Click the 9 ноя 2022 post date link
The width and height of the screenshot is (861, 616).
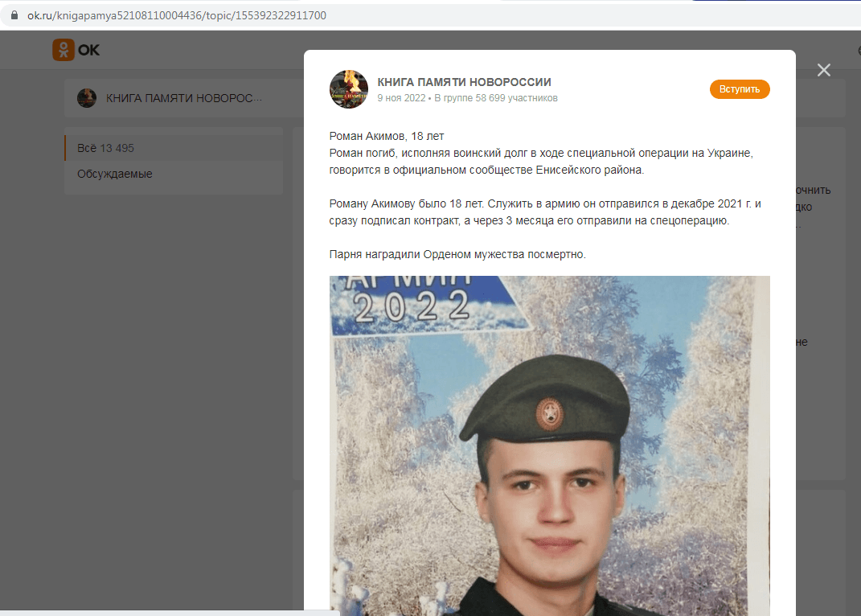(401, 98)
